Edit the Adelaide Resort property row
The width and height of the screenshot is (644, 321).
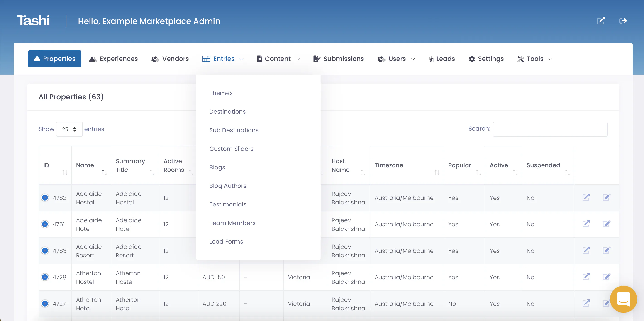[607, 250]
